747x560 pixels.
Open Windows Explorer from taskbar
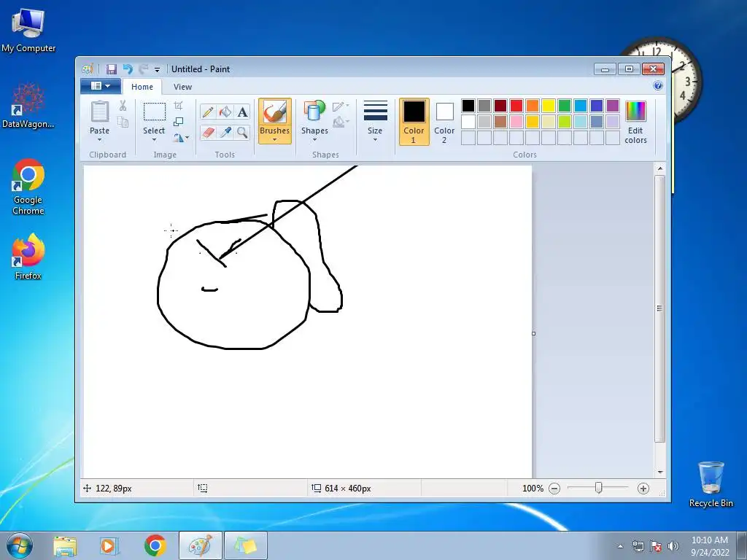65,545
